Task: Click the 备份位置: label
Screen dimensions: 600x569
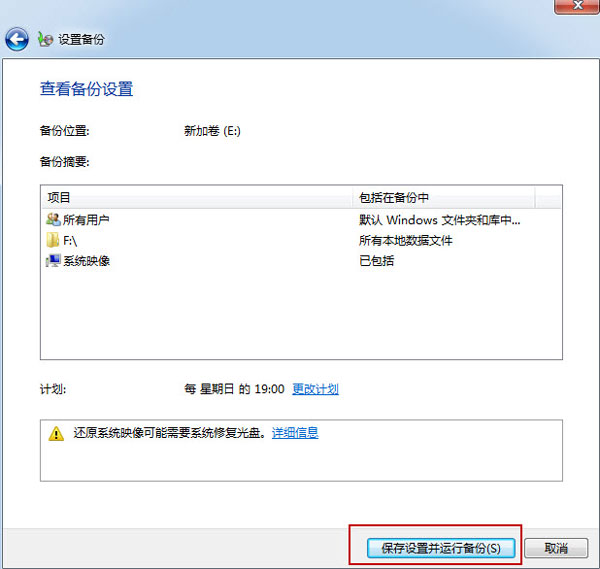Action: pyautogui.click(x=65, y=131)
